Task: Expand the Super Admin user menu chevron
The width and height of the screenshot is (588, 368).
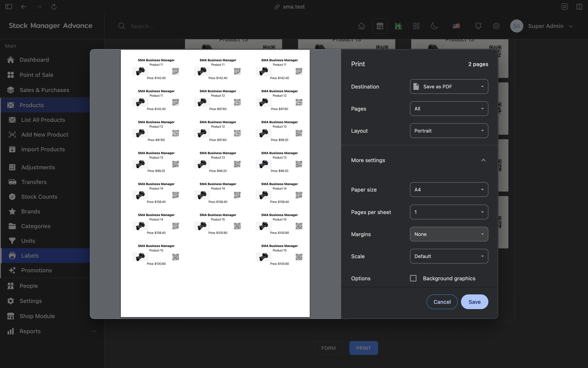Action: click(x=571, y=26)
